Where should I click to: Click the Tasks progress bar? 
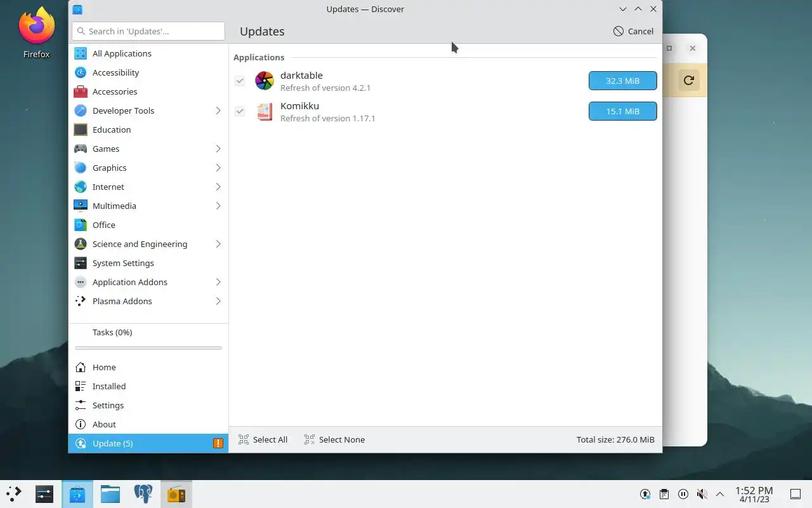148,348
